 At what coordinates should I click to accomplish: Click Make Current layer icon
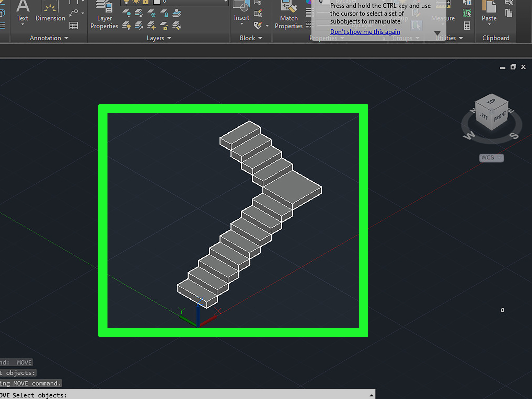coord(177,13)
